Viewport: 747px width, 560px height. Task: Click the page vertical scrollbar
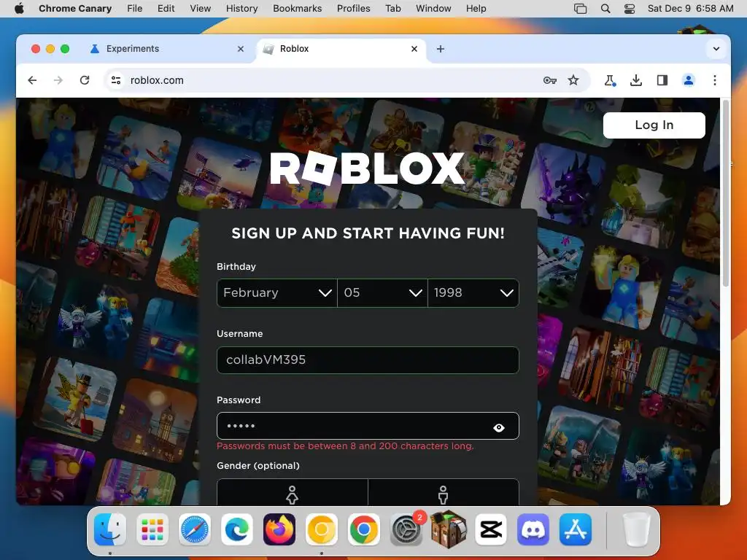point(726,193)
